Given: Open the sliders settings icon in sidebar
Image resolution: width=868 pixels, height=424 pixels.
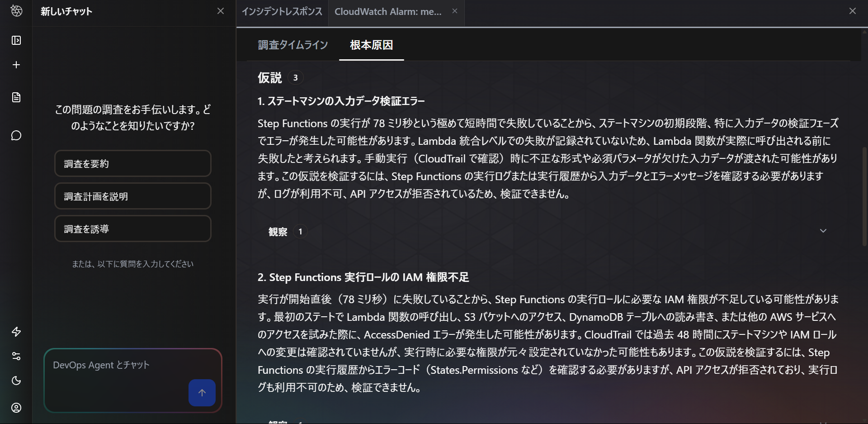Looking at the screenshot, I should click(x=16, y=356).
